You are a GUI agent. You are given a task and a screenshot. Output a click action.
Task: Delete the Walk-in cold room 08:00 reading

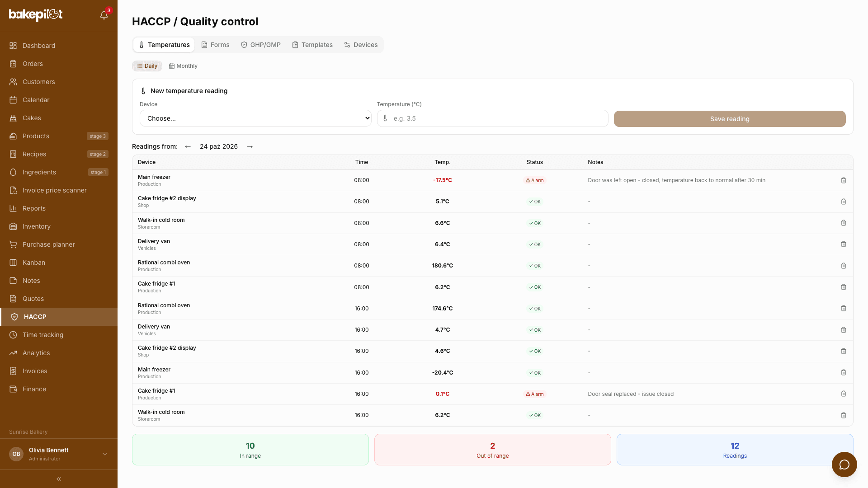coord(843,223)
